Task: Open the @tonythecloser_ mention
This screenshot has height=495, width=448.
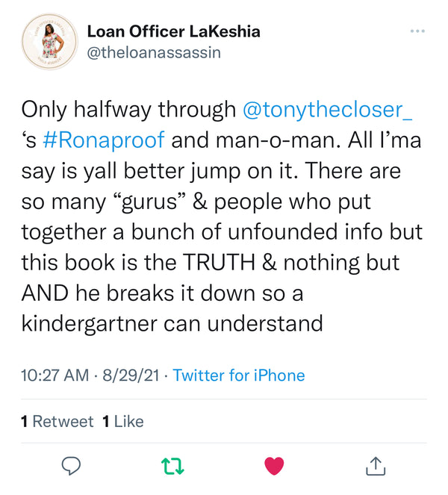Action: tap(328, 110)
